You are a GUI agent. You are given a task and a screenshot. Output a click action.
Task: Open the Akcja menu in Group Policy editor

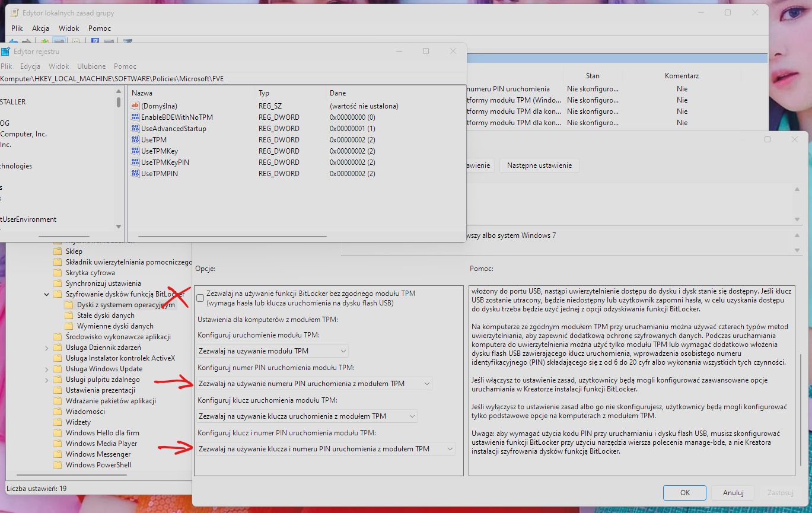click(40, 28)
